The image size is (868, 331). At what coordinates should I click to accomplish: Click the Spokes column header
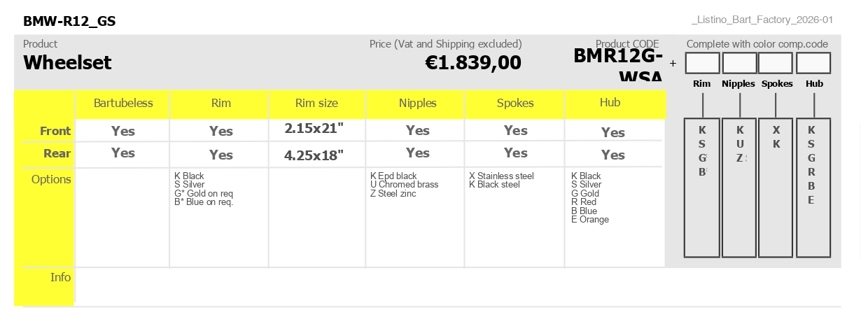point(515,103)
